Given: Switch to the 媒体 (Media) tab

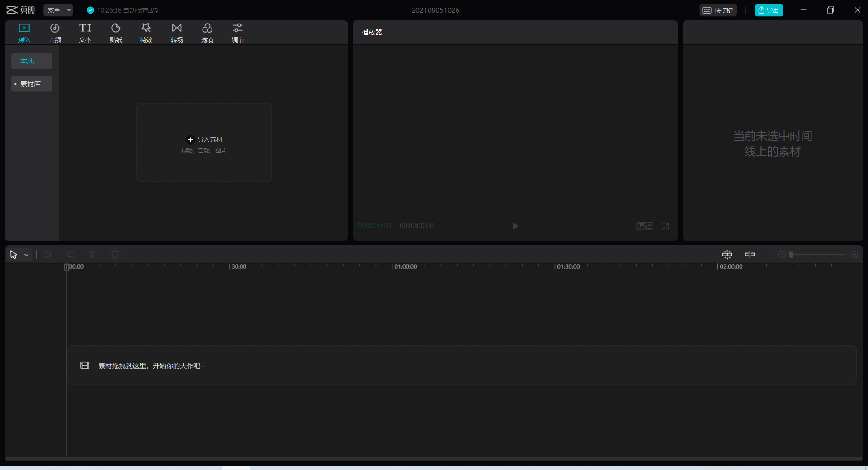Looking at the screenshot, I should [24, 33].
